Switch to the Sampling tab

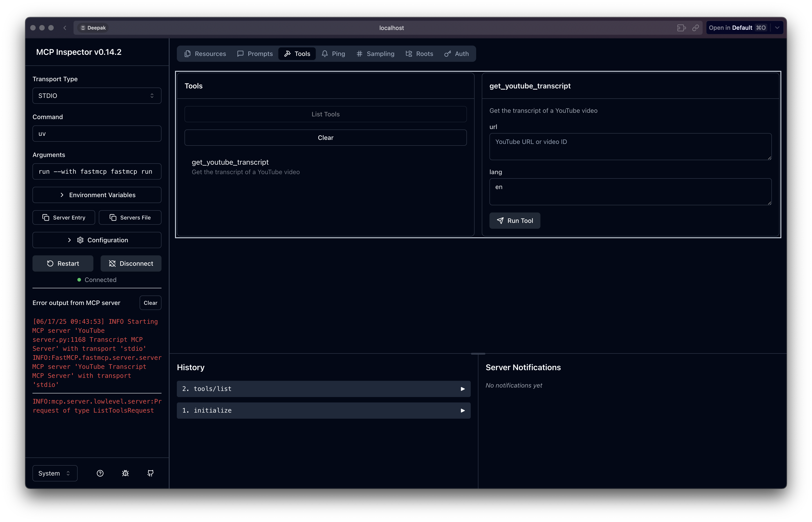375,53
